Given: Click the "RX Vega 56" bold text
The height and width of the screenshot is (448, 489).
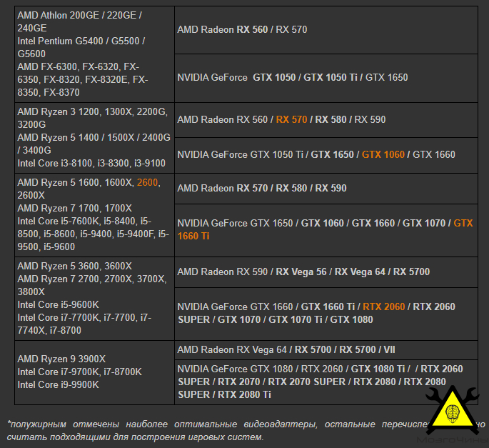Looking at the screenshot, I should click(x=301, y=272).
